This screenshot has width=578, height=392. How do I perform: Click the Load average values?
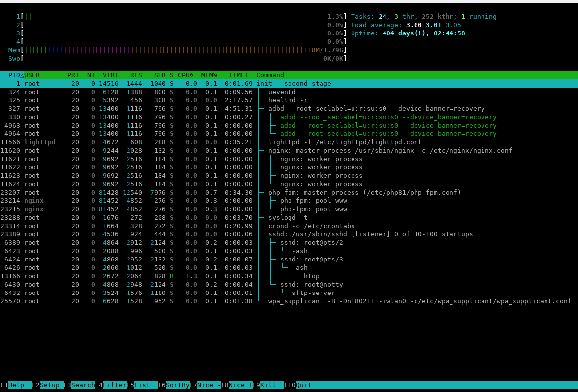pos(433,25)
